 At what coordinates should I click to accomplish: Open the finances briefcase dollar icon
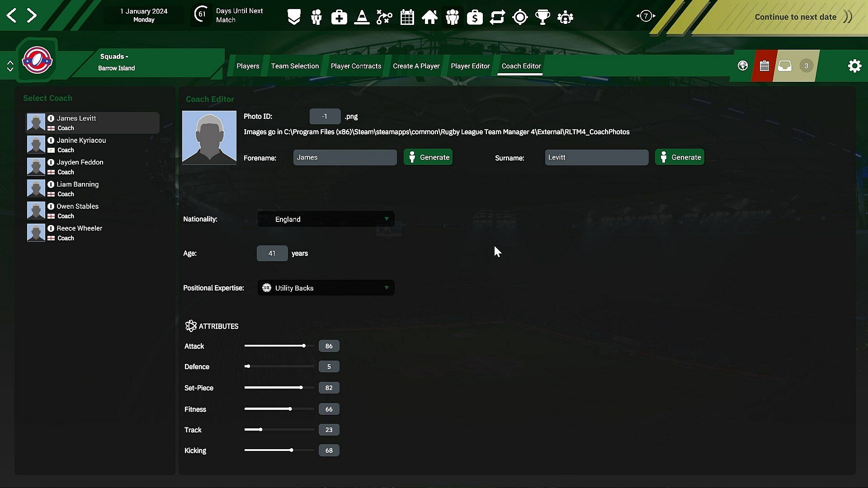(x=475, y=17)
